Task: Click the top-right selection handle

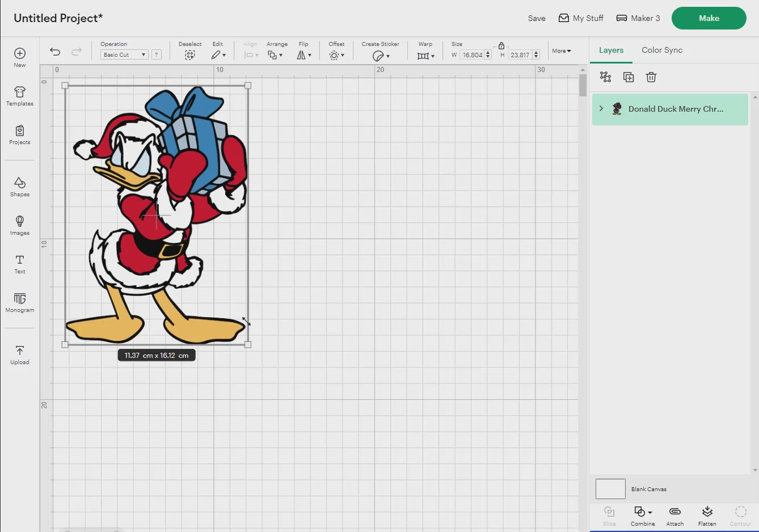Action: pyautogui.click(x=248, y=86)
